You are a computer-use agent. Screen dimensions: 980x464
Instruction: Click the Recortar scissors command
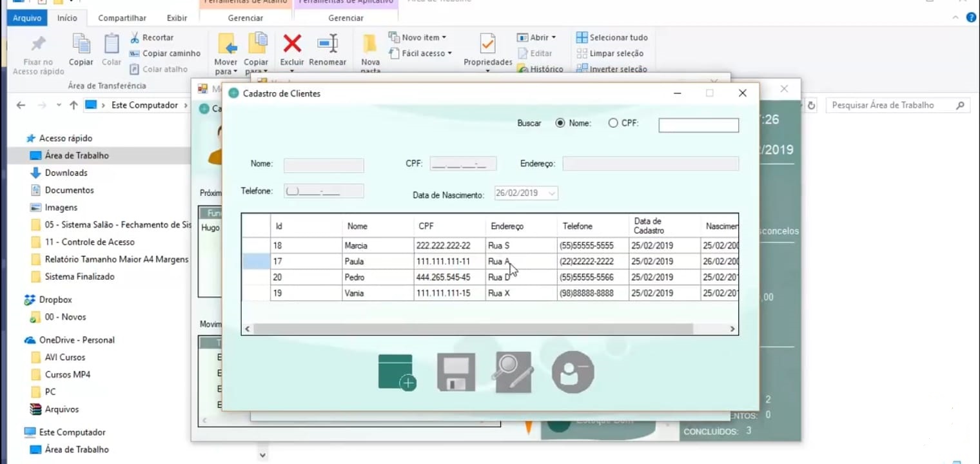pyautogui.click(x=152, y=37)
